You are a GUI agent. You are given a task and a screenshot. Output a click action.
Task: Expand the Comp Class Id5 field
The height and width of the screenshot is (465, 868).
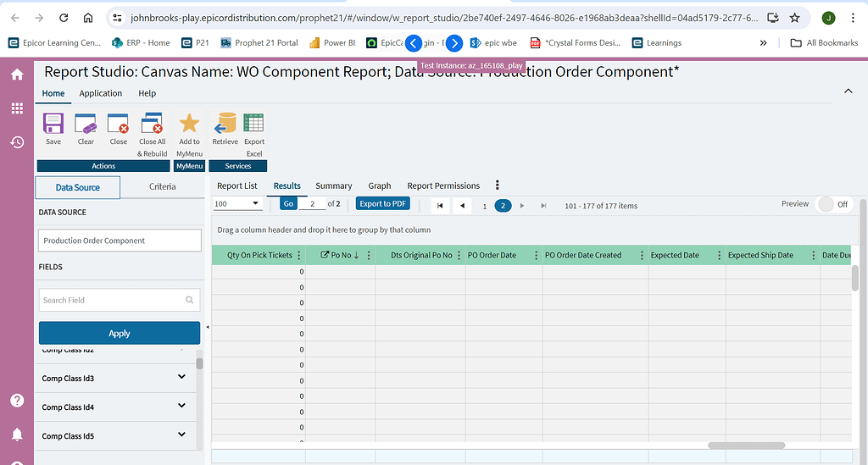tap(181, 434)
